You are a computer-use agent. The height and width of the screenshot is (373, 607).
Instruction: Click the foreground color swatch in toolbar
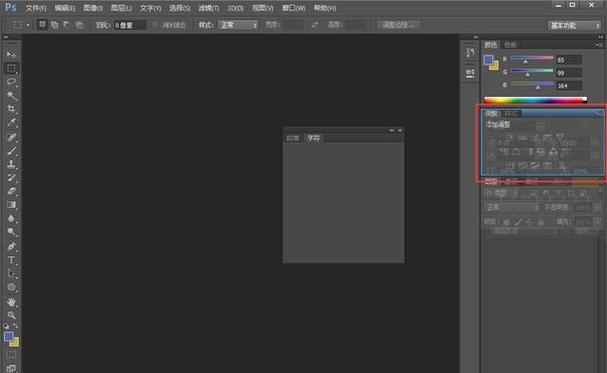pos(9,336)
